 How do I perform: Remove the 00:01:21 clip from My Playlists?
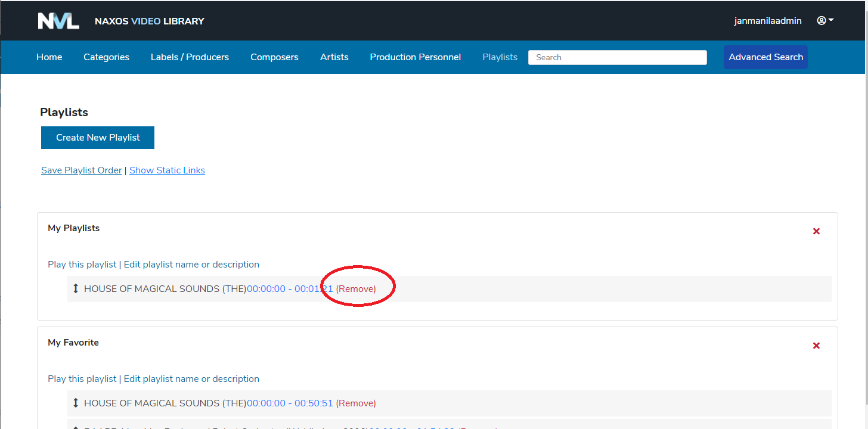click(x=356, y=288)
